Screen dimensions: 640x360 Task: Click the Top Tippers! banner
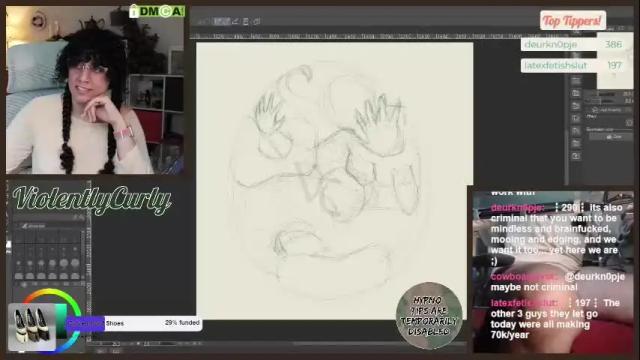[x=573, y=20]
